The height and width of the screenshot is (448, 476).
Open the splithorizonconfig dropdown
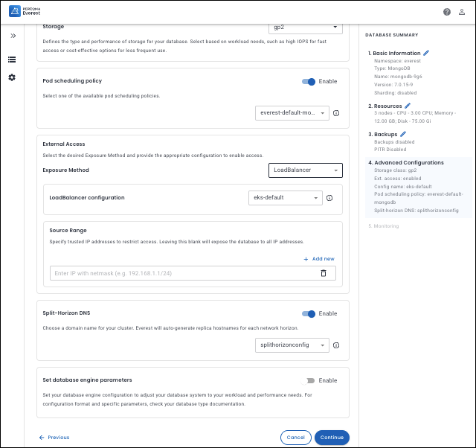pos(291,345)
